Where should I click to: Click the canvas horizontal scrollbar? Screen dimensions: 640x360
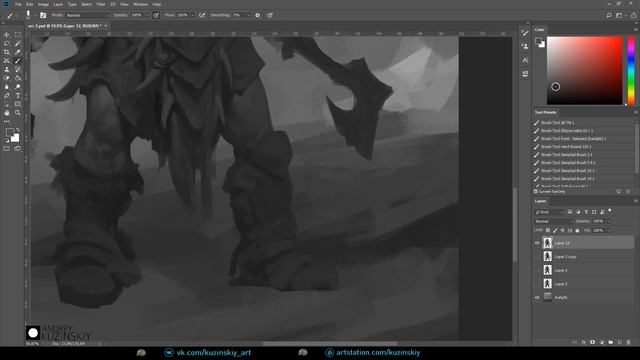(x=330, y=344)
